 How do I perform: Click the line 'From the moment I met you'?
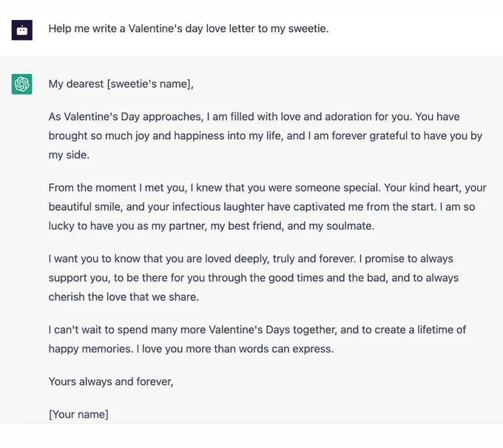(268, 188)
